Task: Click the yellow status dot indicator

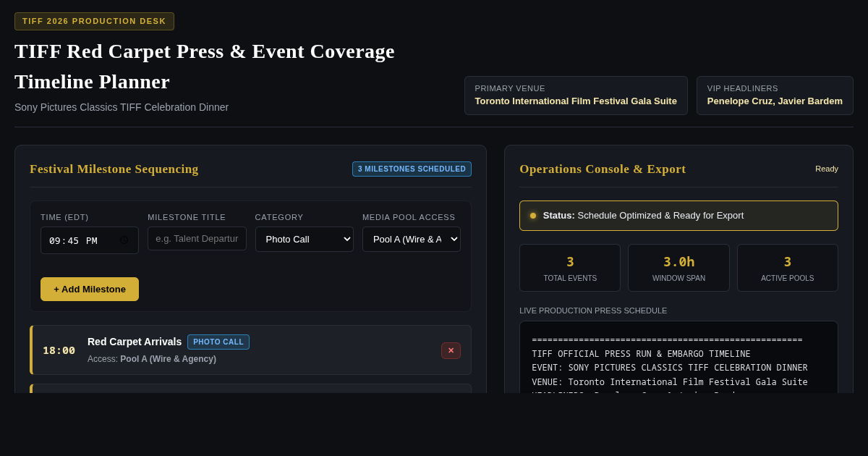Action: [x=533, y=216]
